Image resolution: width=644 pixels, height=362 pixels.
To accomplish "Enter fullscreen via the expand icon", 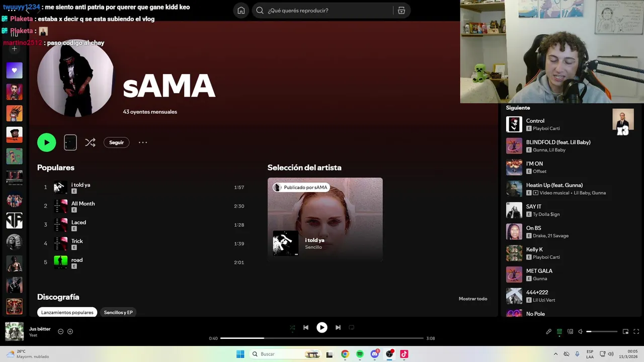I will tap(636, 331).
